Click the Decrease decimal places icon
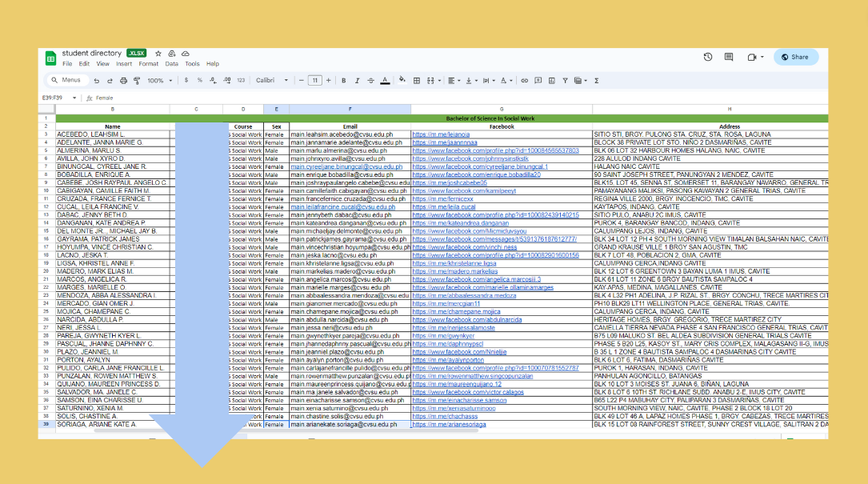868x484 pixels. 214,80
